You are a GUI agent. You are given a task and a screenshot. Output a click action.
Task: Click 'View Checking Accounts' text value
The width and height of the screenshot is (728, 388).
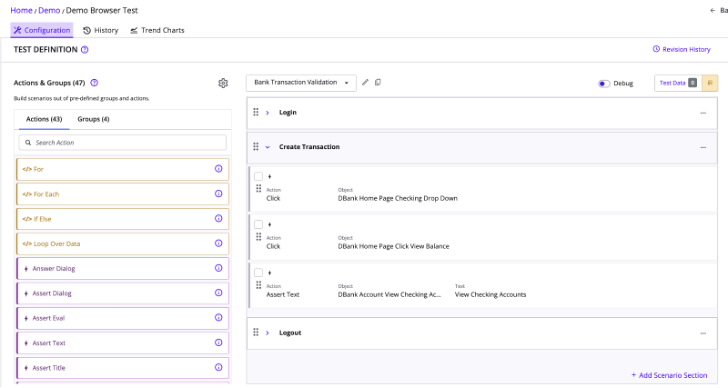[x=490, y=295]
